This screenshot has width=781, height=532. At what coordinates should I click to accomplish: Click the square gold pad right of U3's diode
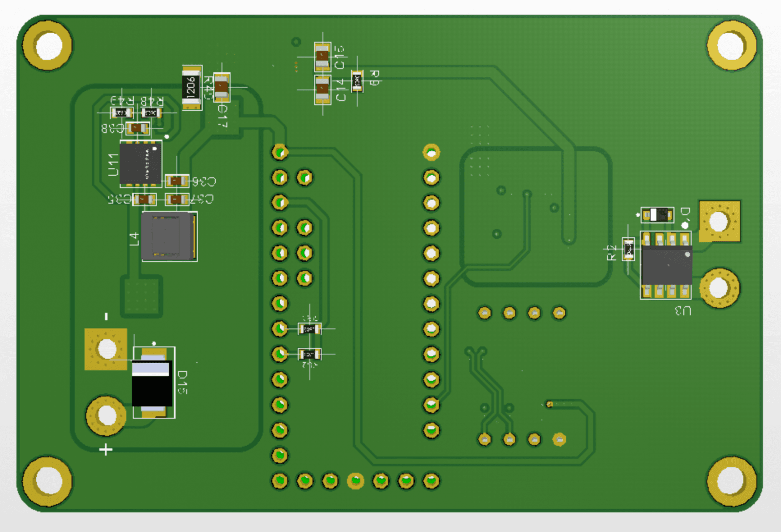pos(719,221)
